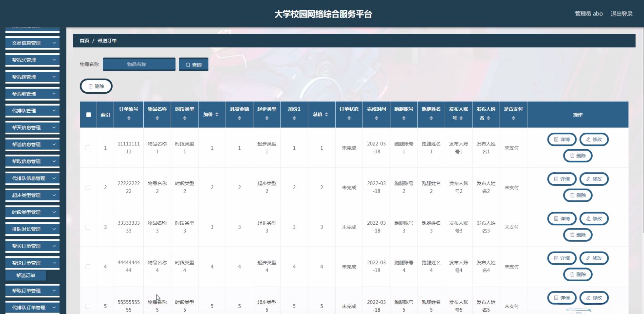Expand the 帮我买管理 menu
This screenshot has width=644, height=314.
click(x=32, y=60)
